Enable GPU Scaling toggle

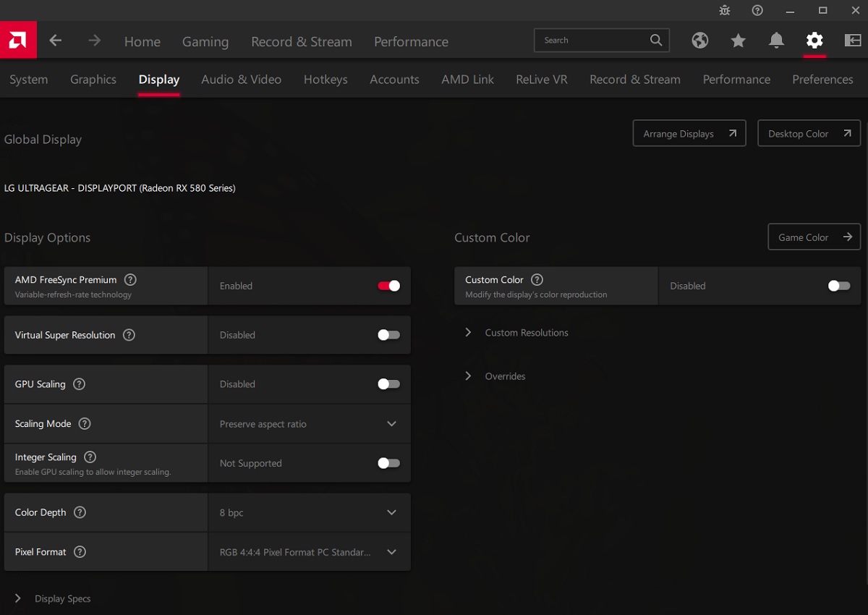coord(388,384)
